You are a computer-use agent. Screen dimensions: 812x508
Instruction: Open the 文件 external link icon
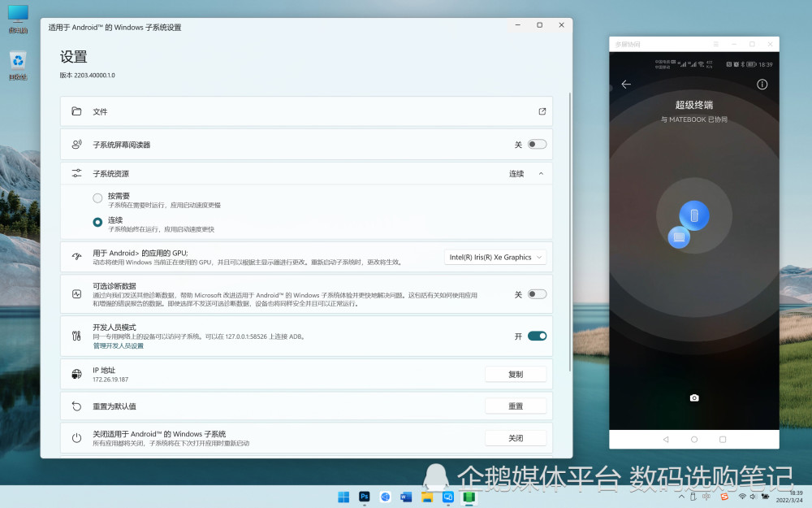pos(542,111)
